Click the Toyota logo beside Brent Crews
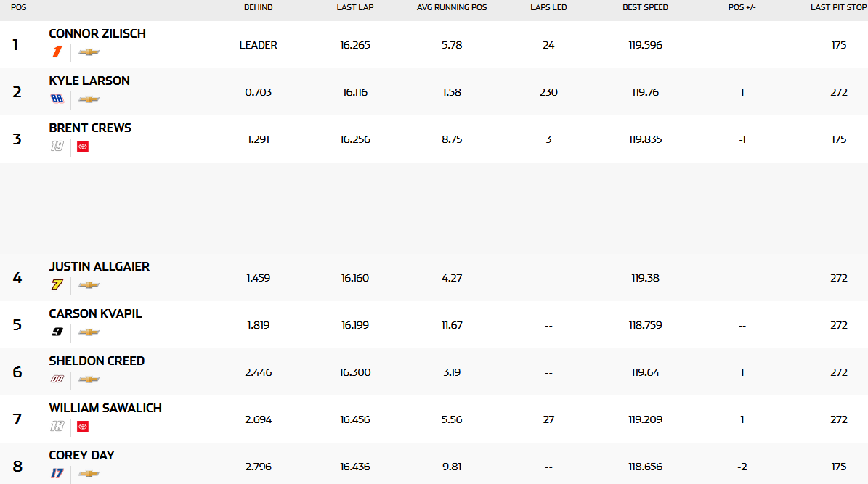This screenshot has width=868, height=484. point(83,147)
